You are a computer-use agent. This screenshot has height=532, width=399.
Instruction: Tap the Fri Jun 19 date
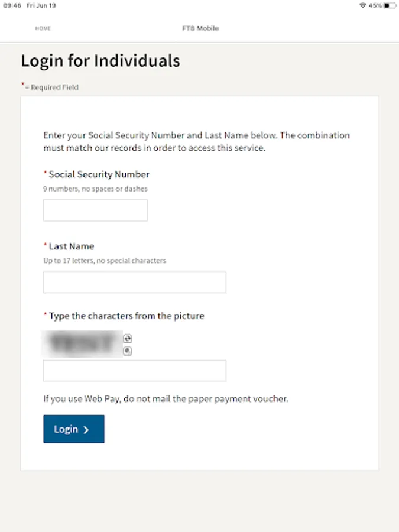[41, 5]
